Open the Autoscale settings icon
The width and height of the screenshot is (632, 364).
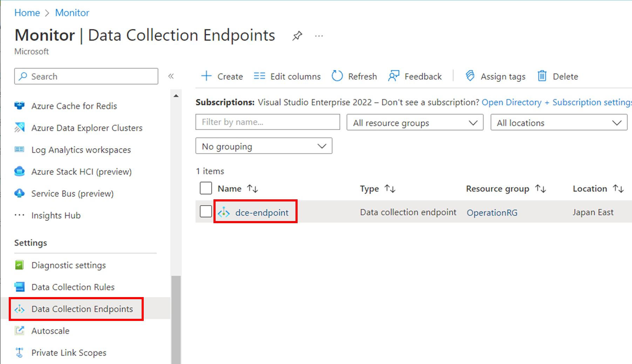tap(20, 330)
